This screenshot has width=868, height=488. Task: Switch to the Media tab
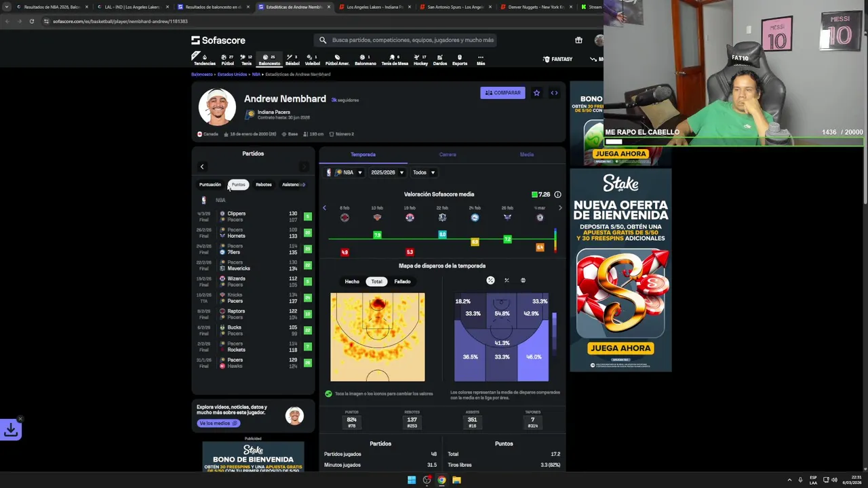pyautogui.click(x=527, y=155)
